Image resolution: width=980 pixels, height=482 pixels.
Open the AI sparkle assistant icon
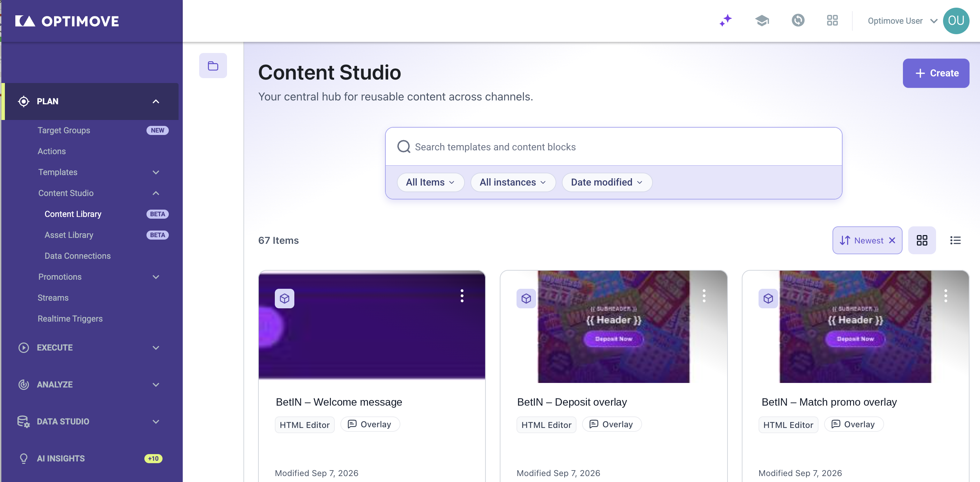[726, 21]
